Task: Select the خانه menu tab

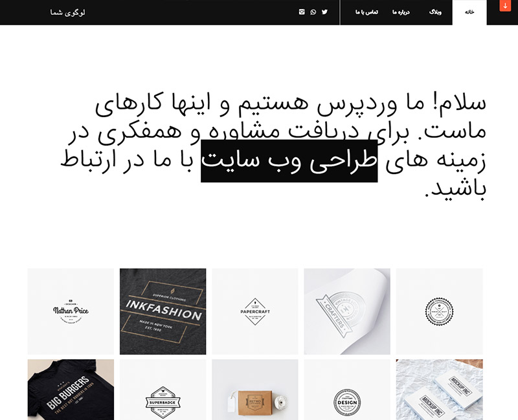Action: click(x=469, y=12)
